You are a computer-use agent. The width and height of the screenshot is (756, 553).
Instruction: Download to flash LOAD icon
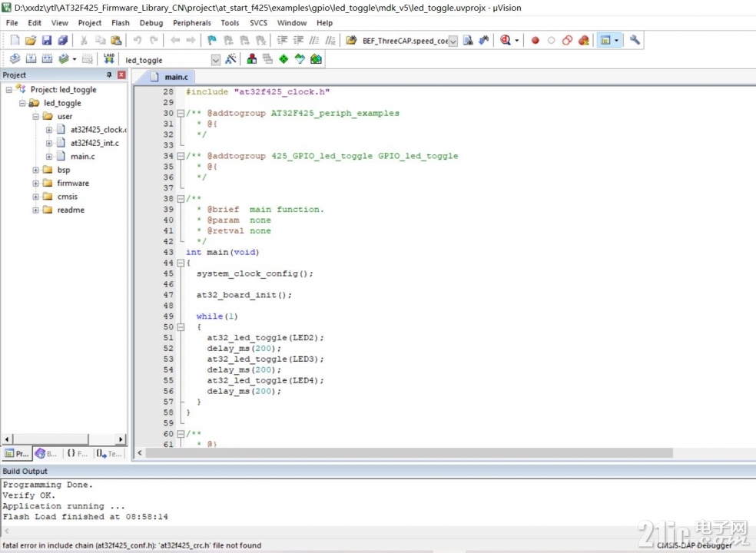(x=109, y=59)
